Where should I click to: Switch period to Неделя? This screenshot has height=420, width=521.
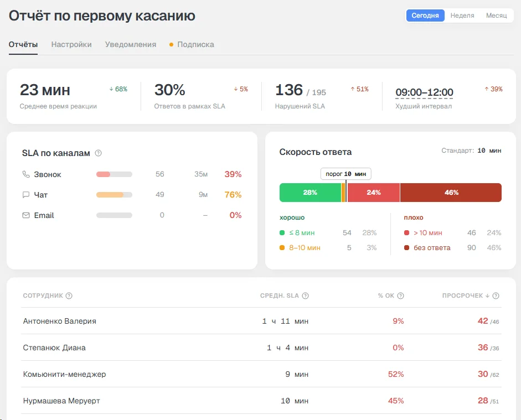462,15
